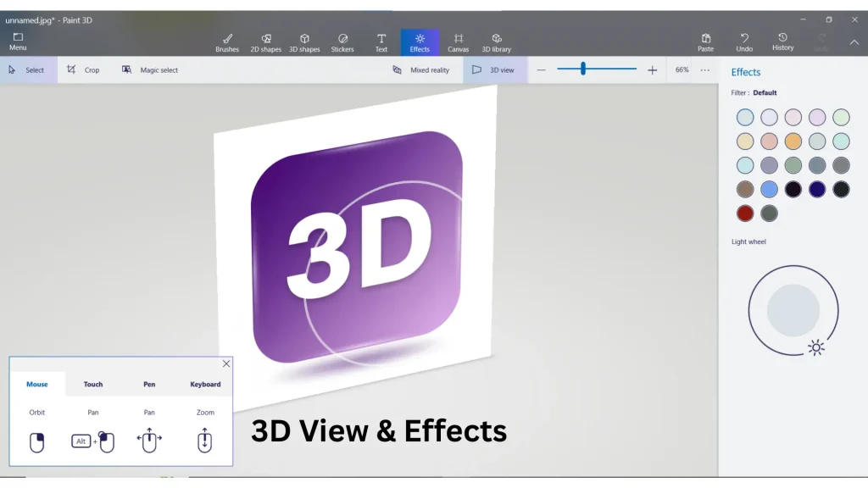This screenshot has height=488, width=868.
Task: Switch to the Touch tab
Action: [93, 384]
